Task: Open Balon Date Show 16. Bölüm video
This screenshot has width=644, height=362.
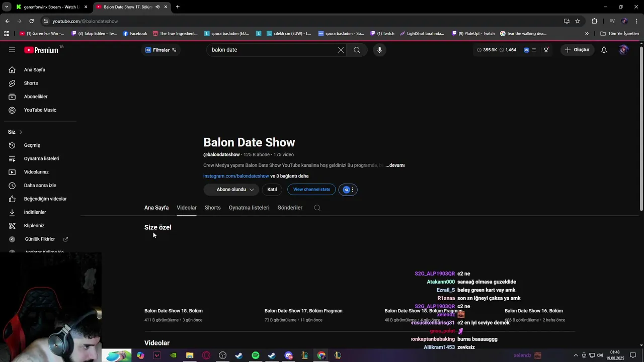Action: tap(534, 311)
